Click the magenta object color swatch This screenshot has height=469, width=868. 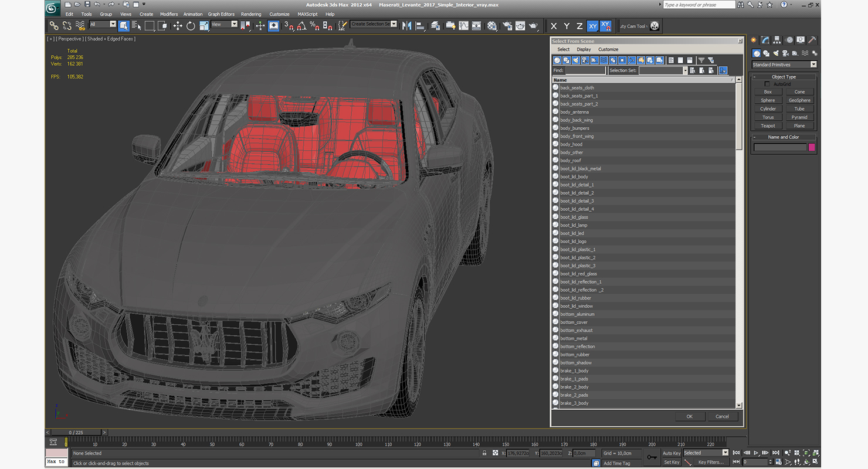(x=812, y=147)
